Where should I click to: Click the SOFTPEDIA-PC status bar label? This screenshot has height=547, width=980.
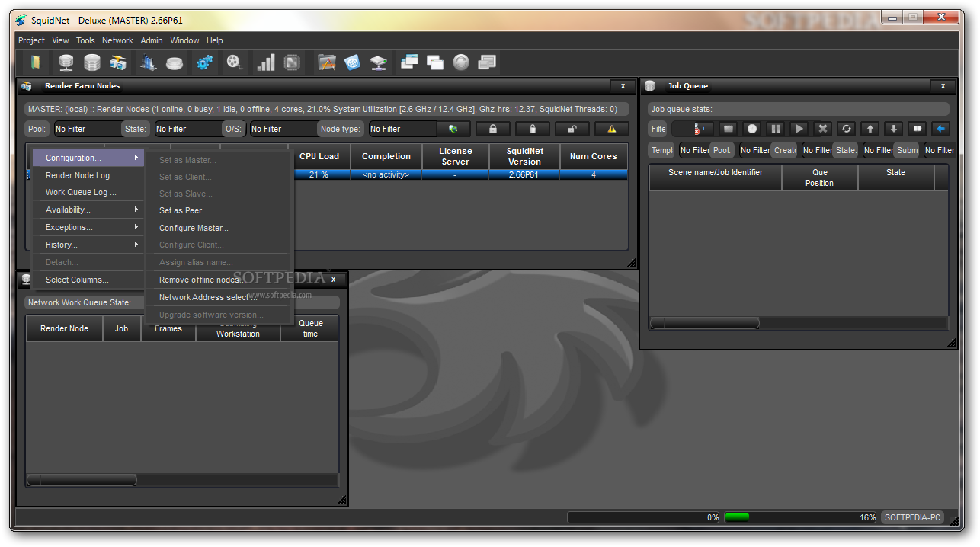pos(912,517)
